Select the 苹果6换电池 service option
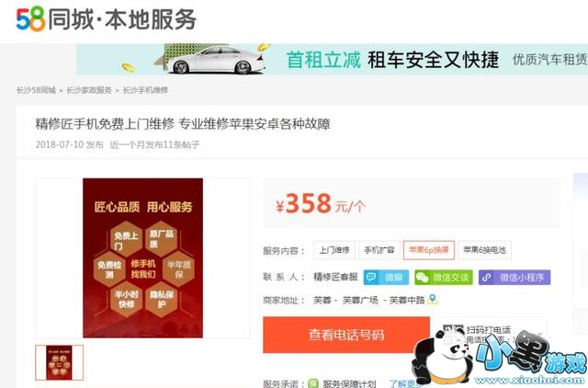This screenshot has height=388, width=588. pos(484,250)
